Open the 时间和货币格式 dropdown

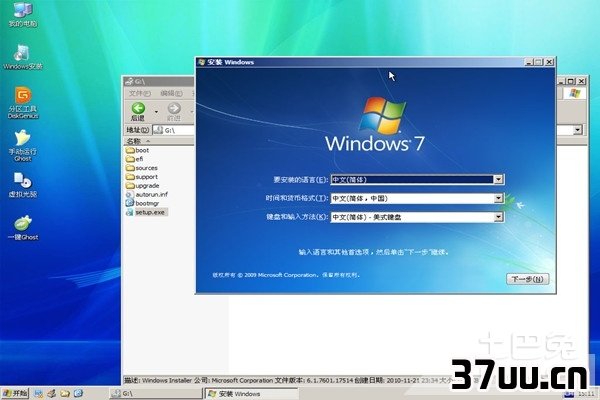[x=498, y=198]
